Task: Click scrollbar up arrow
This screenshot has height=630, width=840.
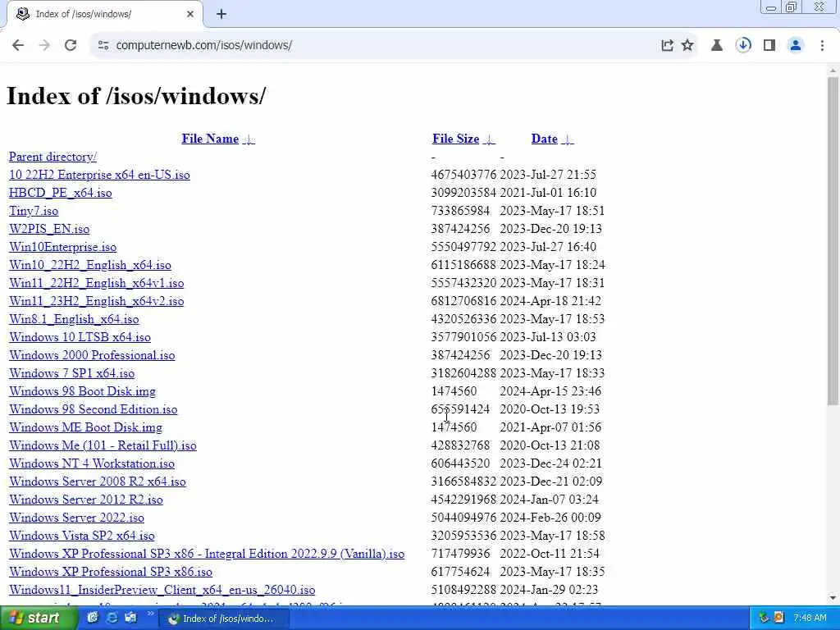Action: click(x=833, y=71)
